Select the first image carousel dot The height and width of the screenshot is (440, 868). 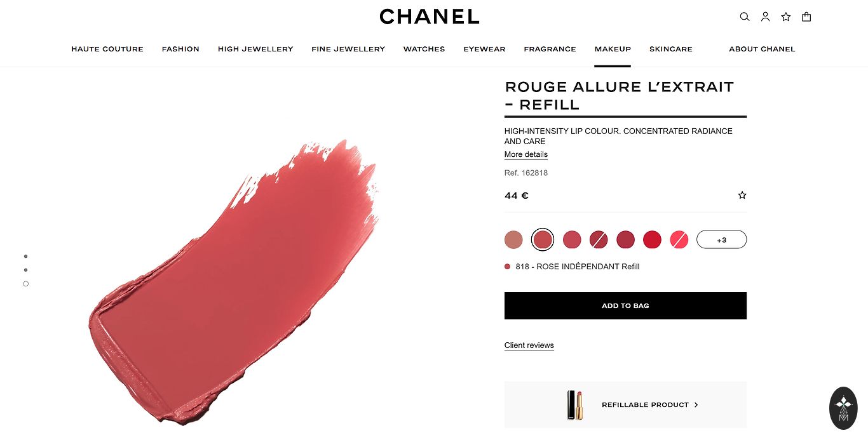pyautogui.click(x=25, y=257)
